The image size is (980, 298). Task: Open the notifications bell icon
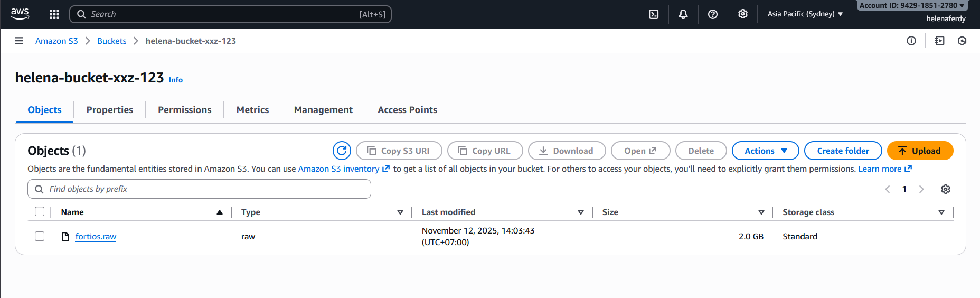(683, 14)
